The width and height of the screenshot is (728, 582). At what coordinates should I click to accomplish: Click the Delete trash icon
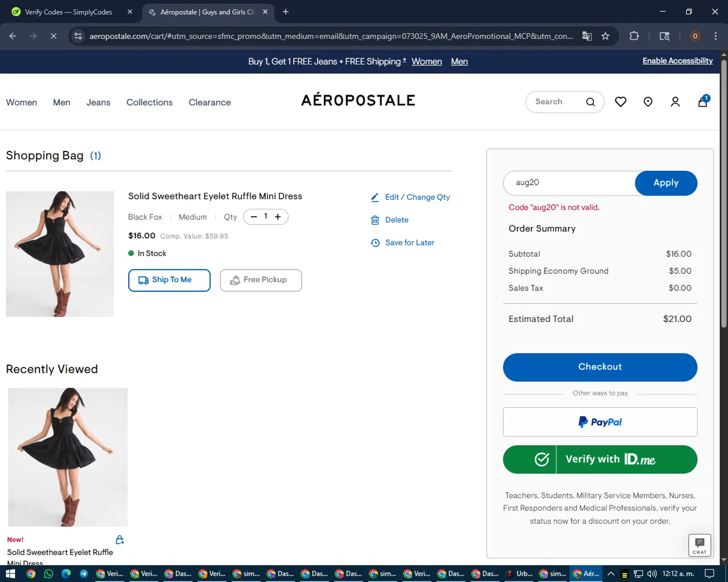tap(375, 220)
